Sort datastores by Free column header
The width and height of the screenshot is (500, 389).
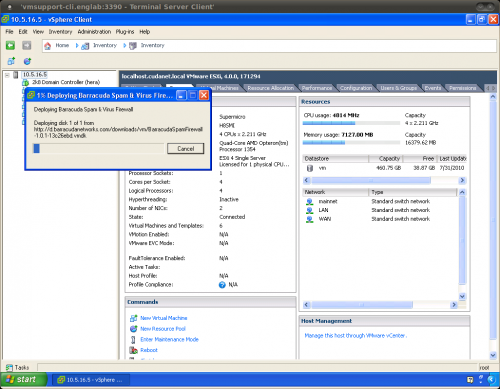420,159
